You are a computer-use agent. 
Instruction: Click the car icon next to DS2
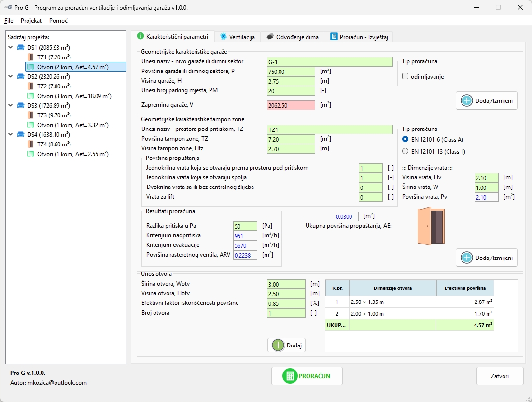pos(21,76)
